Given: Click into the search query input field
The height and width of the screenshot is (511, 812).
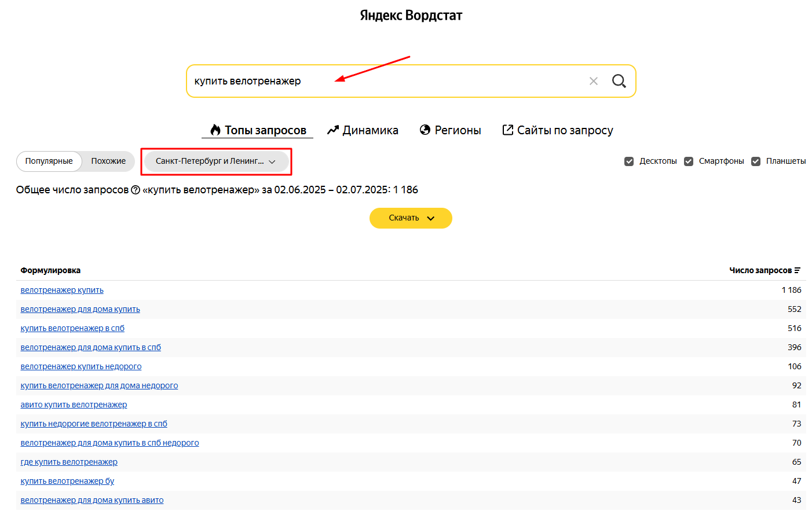Looking at the screenshot, I should point(382,81).
